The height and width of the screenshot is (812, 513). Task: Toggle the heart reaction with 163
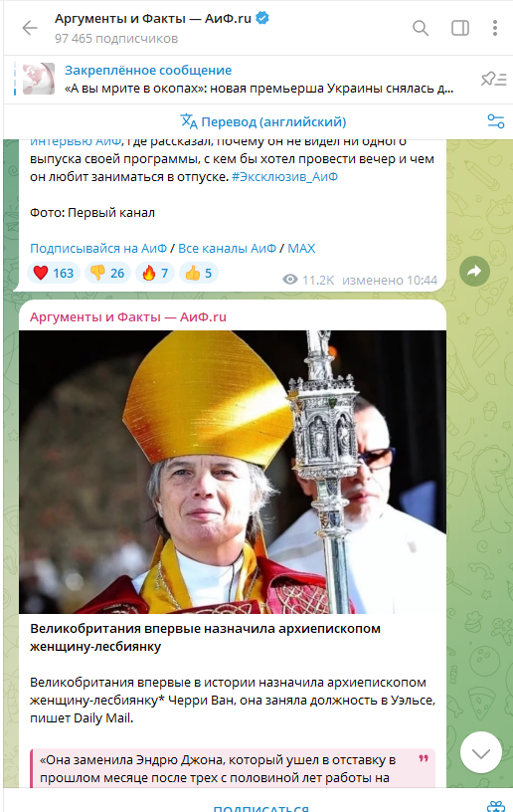pyautogui.click(x=54, y=273)
